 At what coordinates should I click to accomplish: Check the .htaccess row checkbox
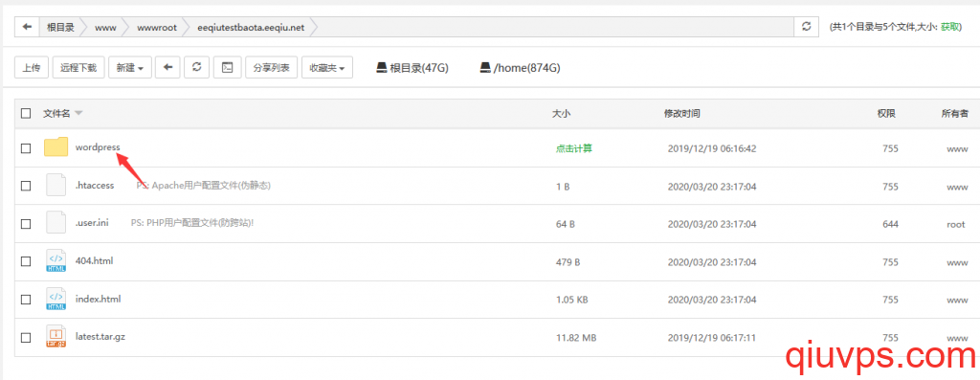pos(26,186)
